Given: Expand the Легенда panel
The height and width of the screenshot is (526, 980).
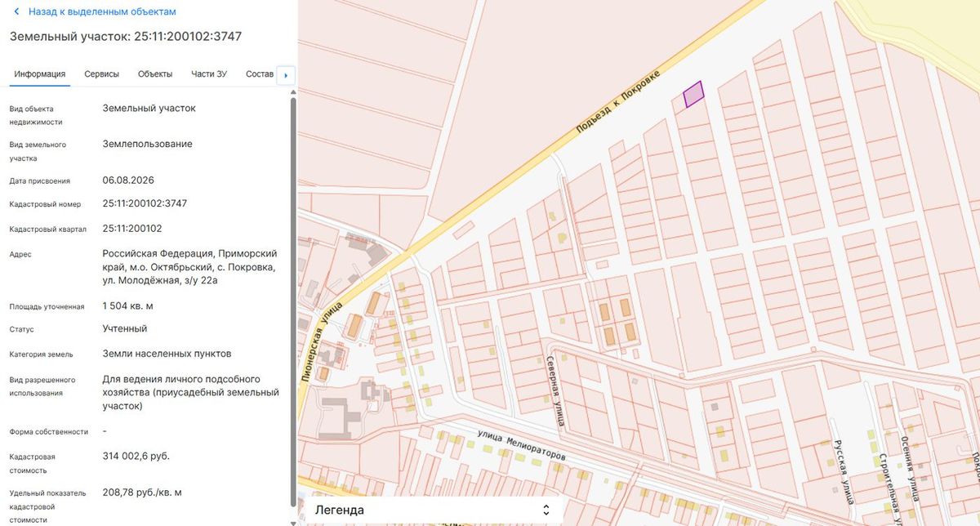Looking at the screenshot, I should click(x=429, y=510).
